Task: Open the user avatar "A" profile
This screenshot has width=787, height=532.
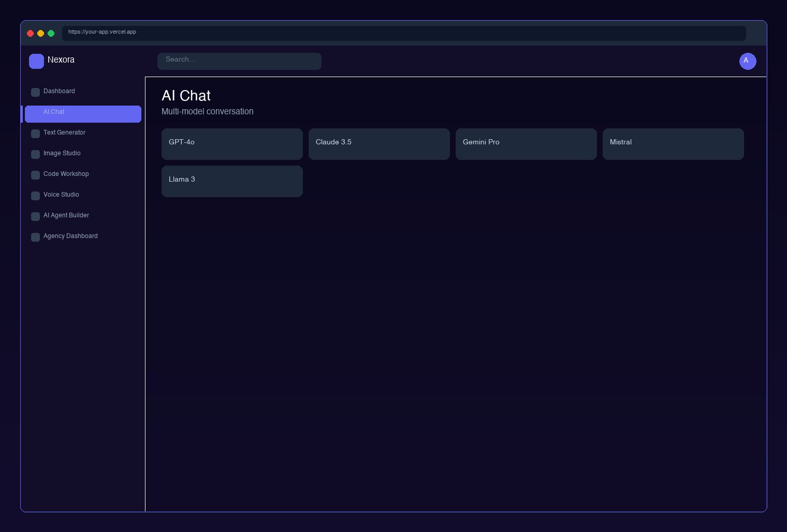Action: [747, 61]
